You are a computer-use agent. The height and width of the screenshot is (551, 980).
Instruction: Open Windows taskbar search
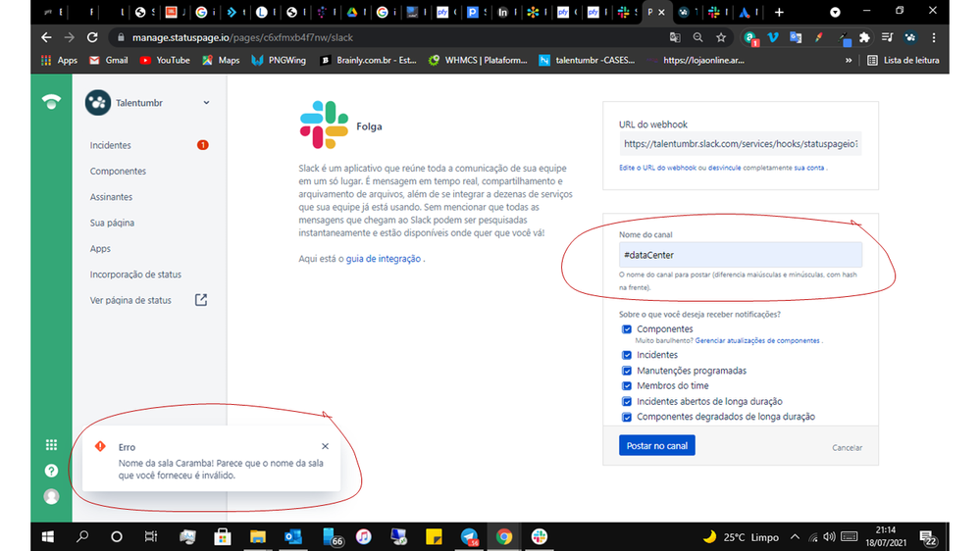81,536
